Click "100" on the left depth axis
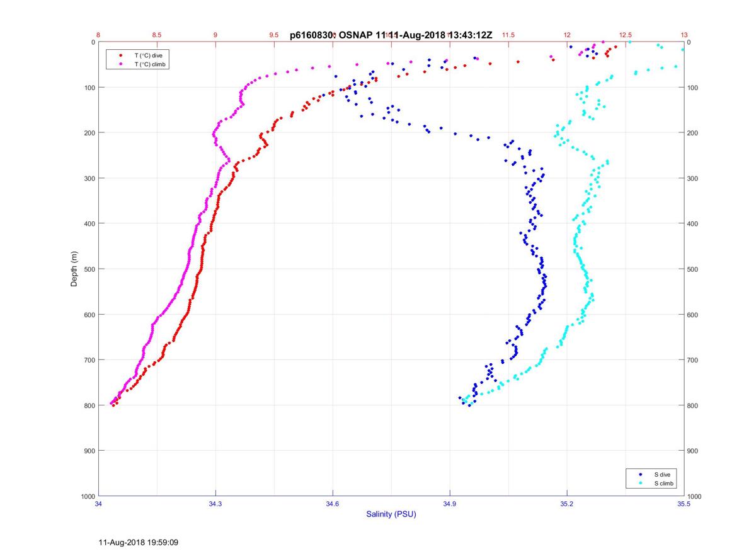This screenshot has width=756, height=558. [x=89, y=87]
